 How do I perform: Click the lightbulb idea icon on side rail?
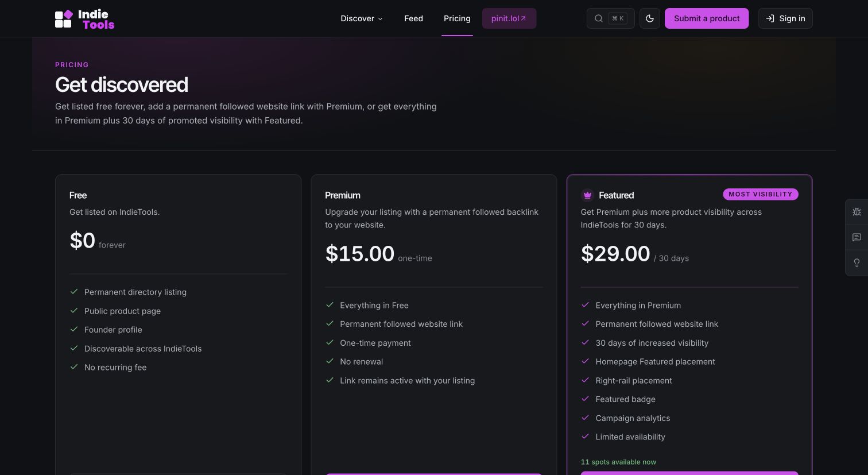point(857,263)
